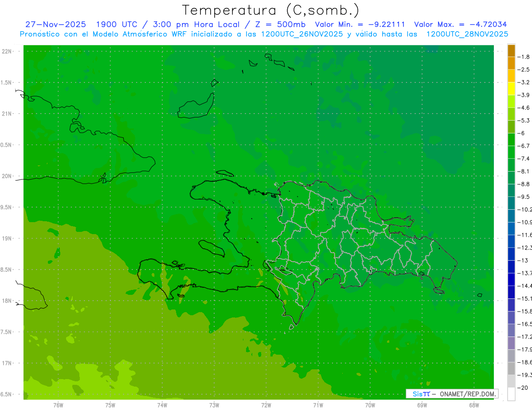Viewport: 532px width, 411px height.
Task: Click the lime swatch between -3.9 and -4.6
Action: coord(511,102)
